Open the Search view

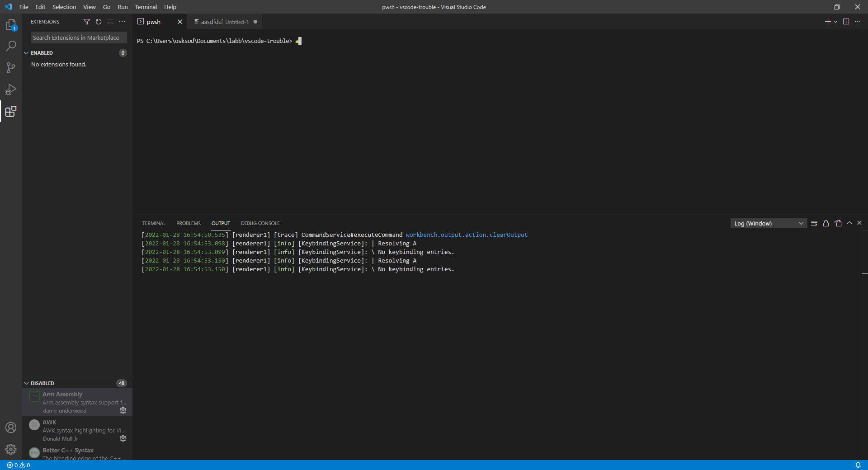coord(11,46)
